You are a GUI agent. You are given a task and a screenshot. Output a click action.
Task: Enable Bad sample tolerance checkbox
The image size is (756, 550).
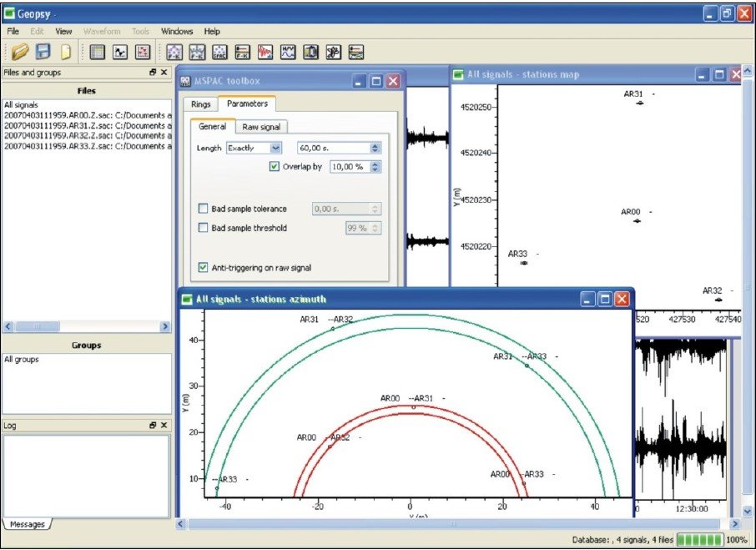coord(204,209)
